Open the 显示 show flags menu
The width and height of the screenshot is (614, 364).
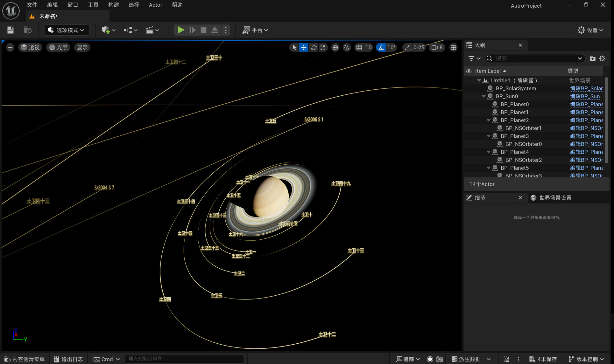82,47
